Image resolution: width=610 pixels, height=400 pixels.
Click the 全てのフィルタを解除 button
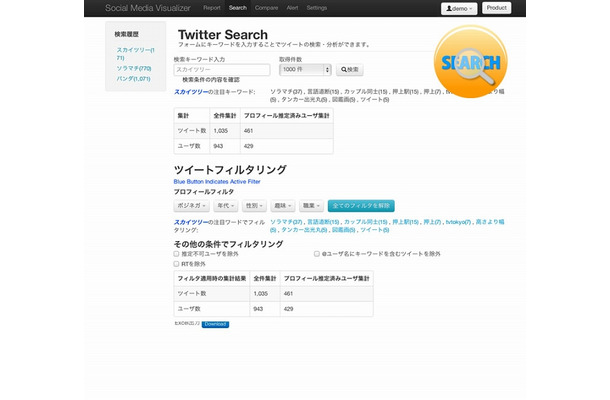point(361,205)
